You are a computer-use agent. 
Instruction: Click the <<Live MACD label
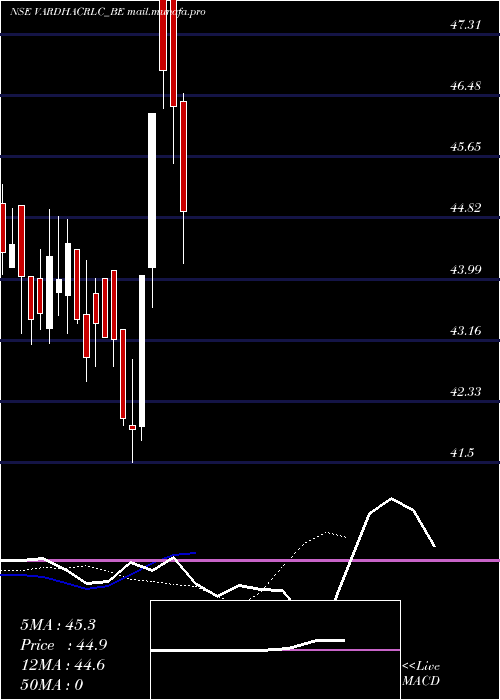(x=421, y=673)
